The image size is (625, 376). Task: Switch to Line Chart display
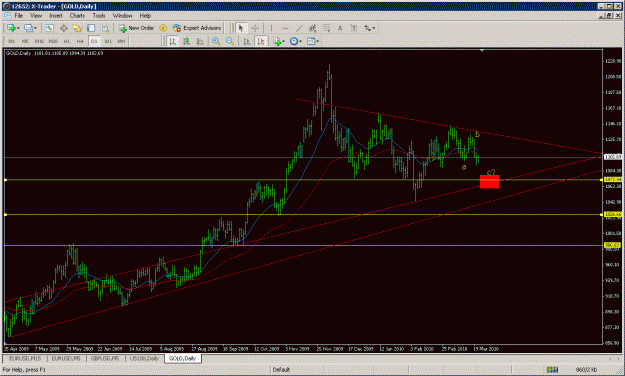pyautogui.click(x=200, y=41)
